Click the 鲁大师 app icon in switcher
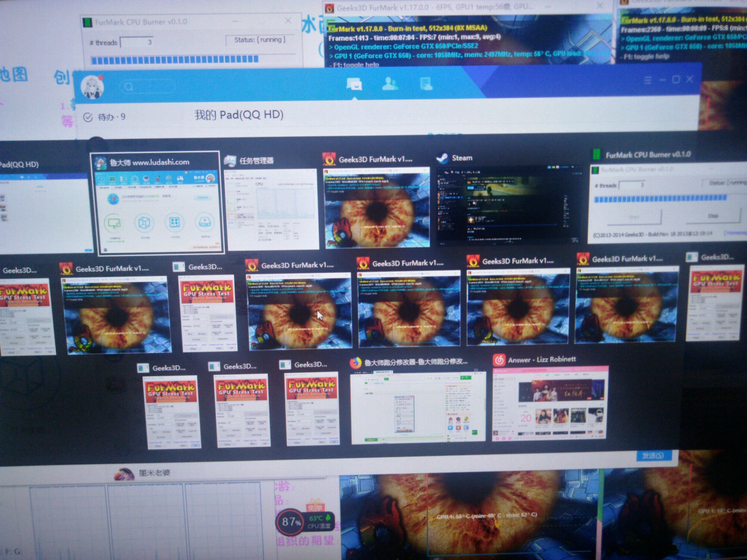 coord(100,163)
